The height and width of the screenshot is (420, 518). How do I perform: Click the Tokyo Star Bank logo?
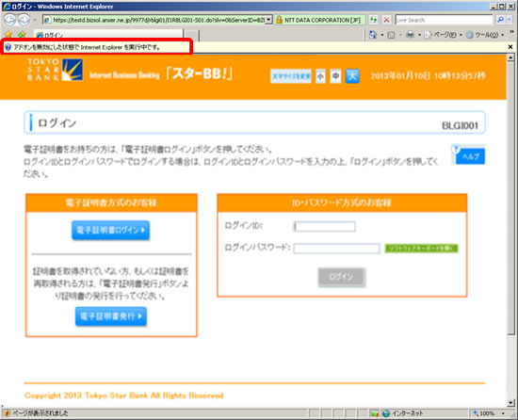tap(55, 70)
